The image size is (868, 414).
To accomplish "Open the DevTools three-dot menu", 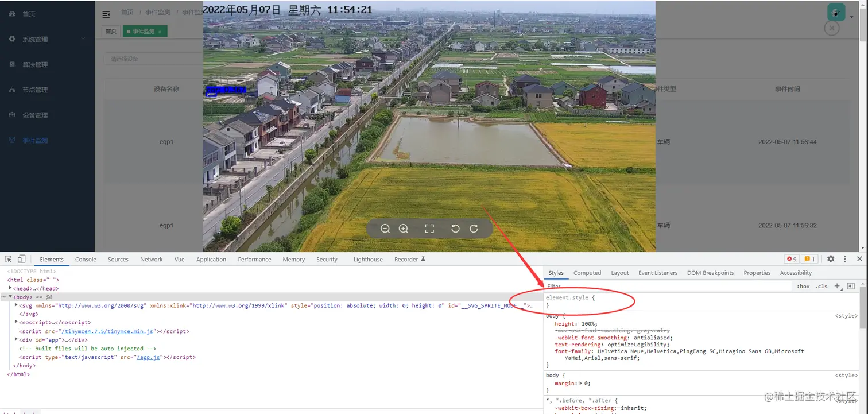I will [845, 259].
